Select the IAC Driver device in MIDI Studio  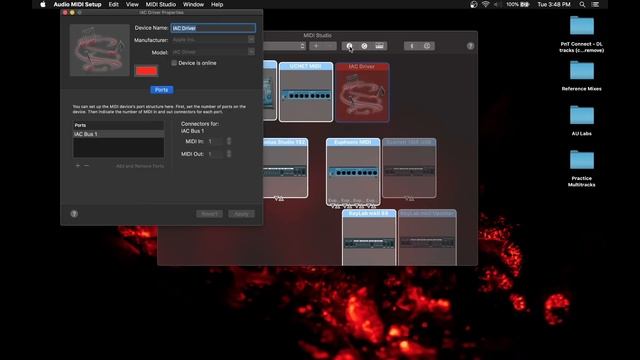coord(362,92)
